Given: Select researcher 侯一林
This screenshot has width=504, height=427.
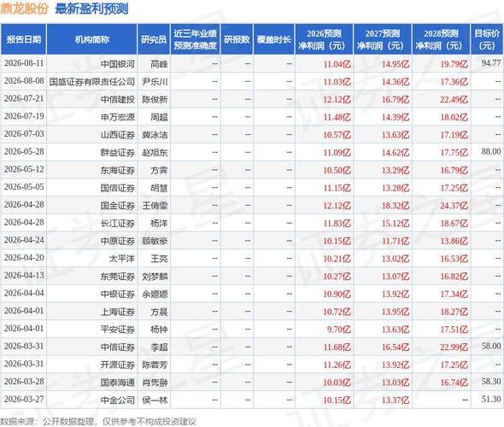Looking at the screenshot, I should point(155,400).
